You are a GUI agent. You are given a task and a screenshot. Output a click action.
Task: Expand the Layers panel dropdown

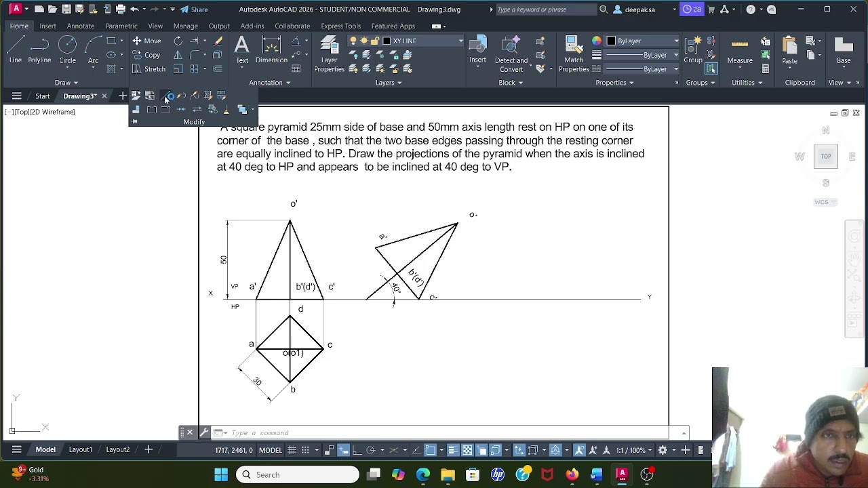click(x=389, y=83)
